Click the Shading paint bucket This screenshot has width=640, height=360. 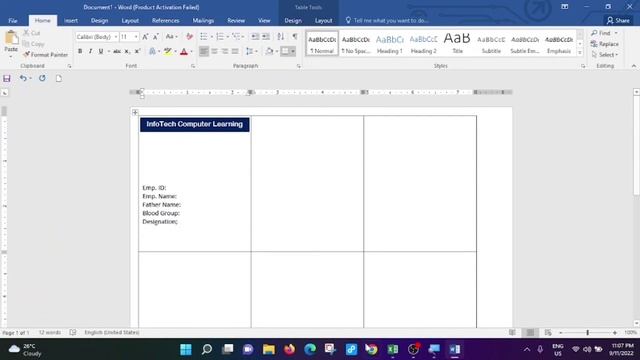269,51
